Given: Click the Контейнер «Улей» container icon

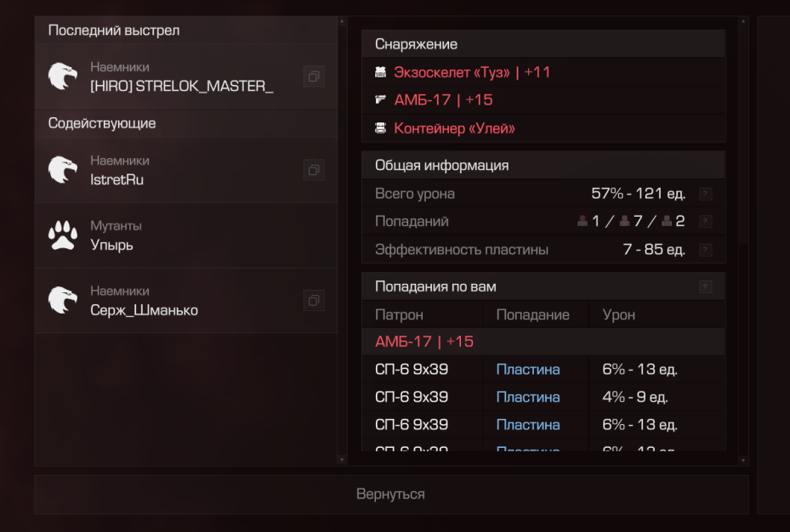Looking at the screenshot, I should [x=380, y=128].
